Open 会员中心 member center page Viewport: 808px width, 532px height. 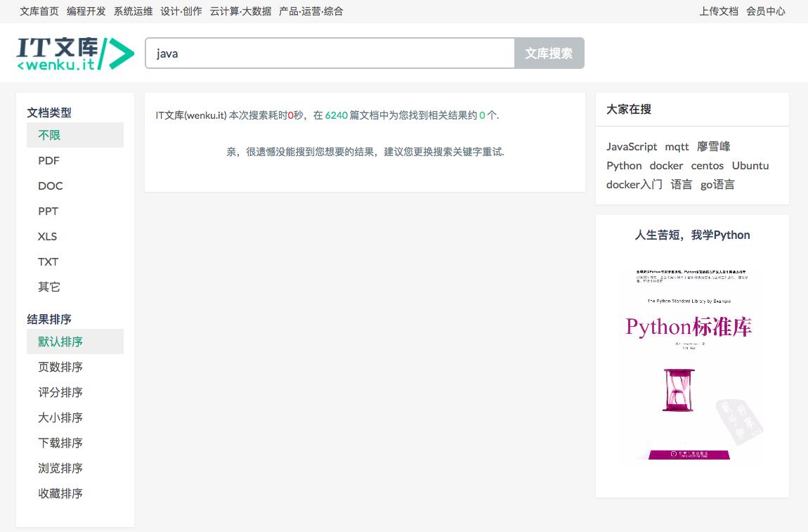pyautogui.click(x=767, y=11)
